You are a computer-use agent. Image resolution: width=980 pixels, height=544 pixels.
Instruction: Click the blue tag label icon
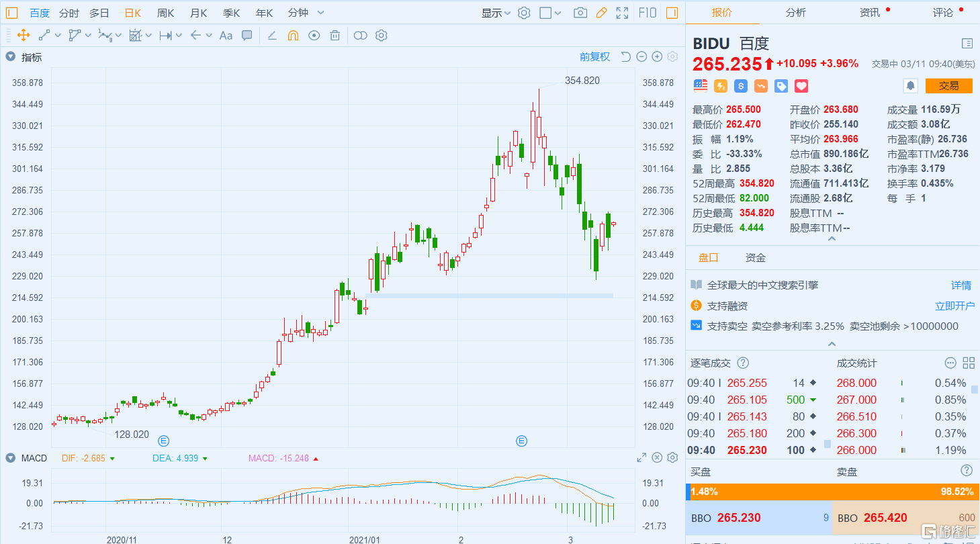781,86
